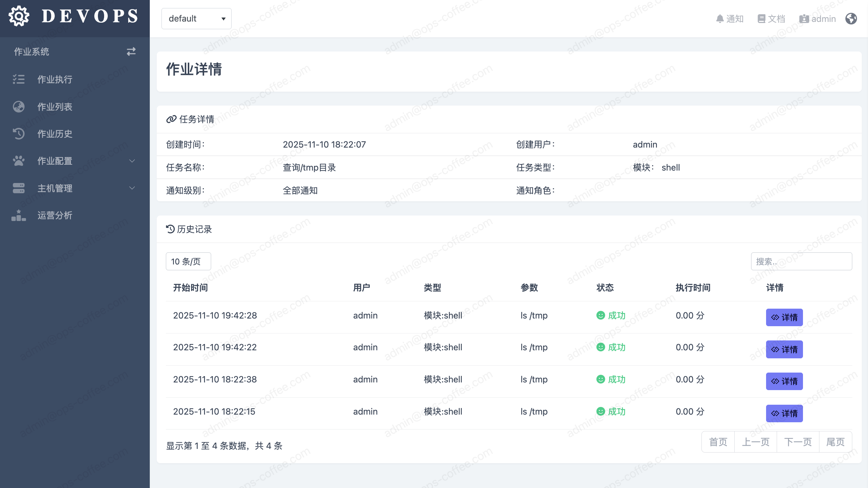Image resolution: width=868 pixels, height=488 pixels.
Task: Expand the 主机管理 submenu chevron
Action: pyautogui.click(x=132, y=188)
